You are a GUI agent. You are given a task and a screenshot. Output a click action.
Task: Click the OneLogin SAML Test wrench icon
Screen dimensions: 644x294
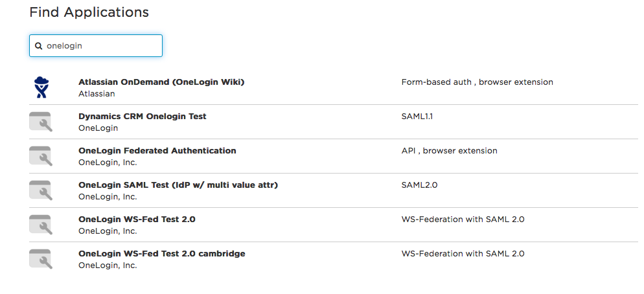[41, 190]
